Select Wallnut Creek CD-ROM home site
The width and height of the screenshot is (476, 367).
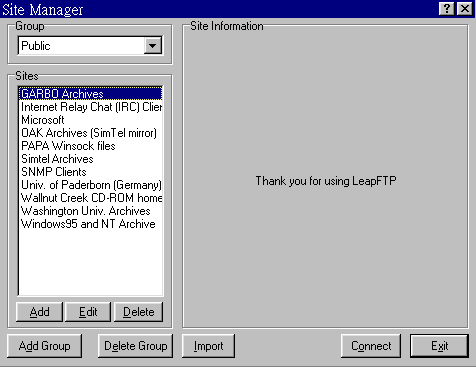(x=90, y=198)
